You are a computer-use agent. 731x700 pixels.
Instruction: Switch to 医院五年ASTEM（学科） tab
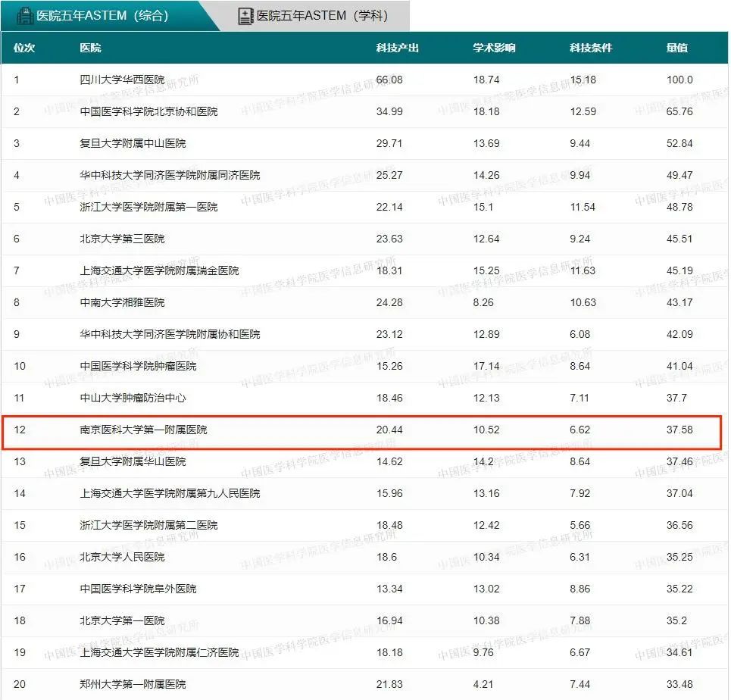(314, 15)
